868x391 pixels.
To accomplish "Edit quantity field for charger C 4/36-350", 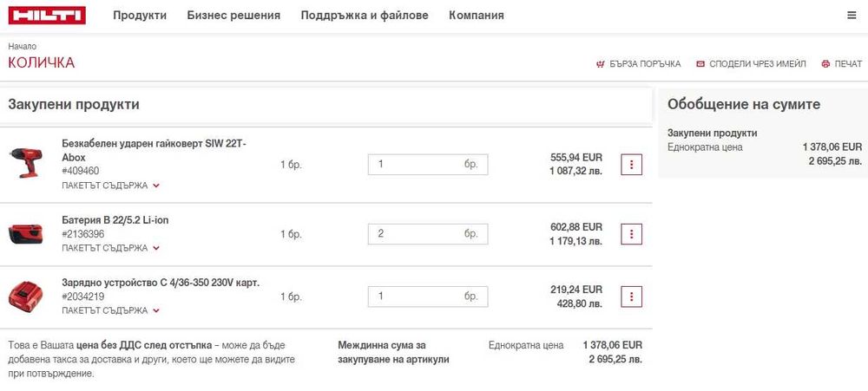I will 428,297.
